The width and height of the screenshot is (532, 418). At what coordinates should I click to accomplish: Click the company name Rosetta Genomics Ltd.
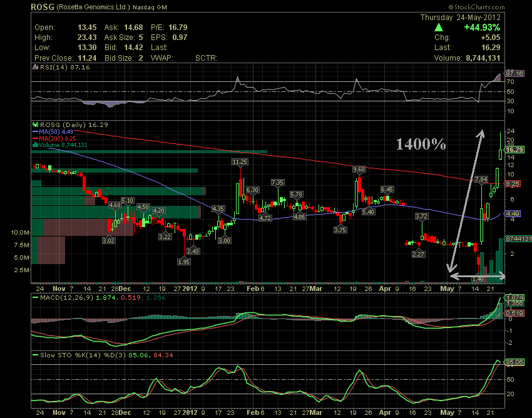pos(93,7)
